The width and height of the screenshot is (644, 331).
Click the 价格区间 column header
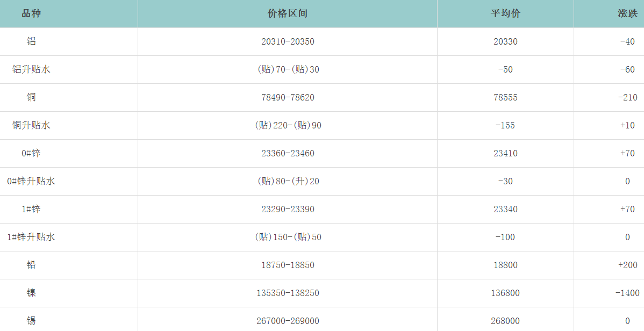[x=288, y=13]
